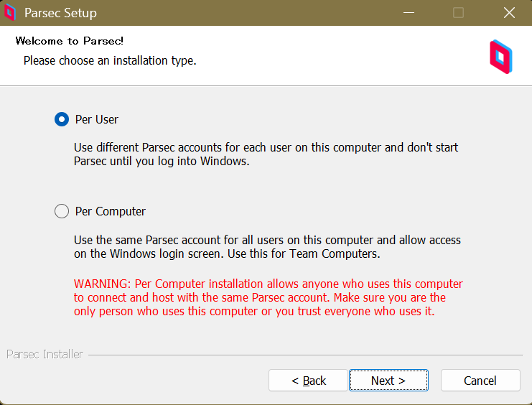Click the greyed-out maximize button
Image resolution: width=532 pixels, height=405 pixels.
[459, 13]
